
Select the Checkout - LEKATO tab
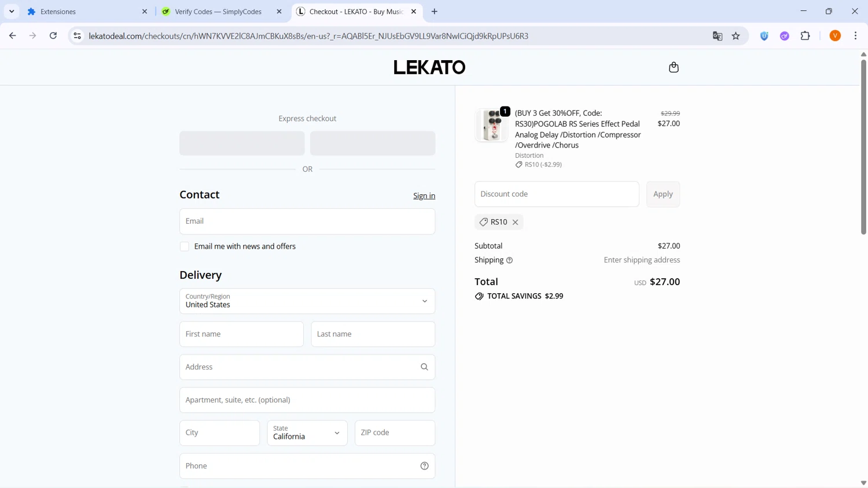tap(356, 12)
